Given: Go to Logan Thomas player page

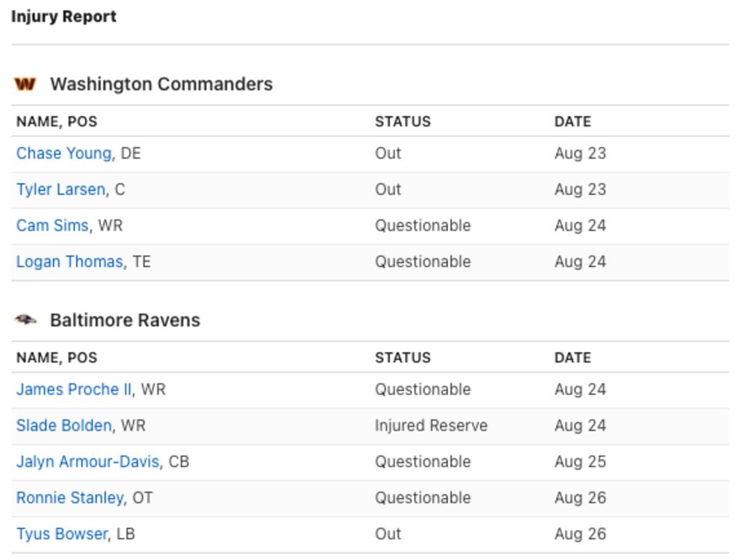Looking at the screenshot, I should click(x=69, y=262).
